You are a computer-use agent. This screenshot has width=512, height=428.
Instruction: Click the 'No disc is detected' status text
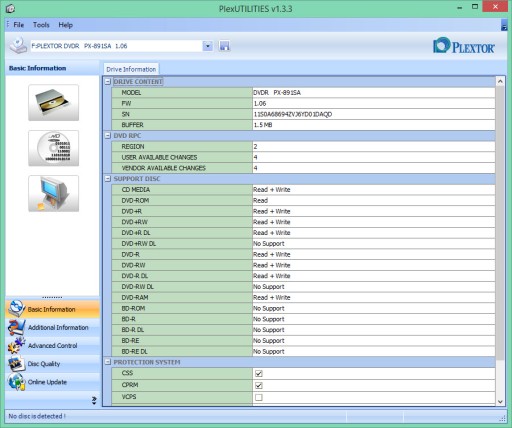click(37, 416)
